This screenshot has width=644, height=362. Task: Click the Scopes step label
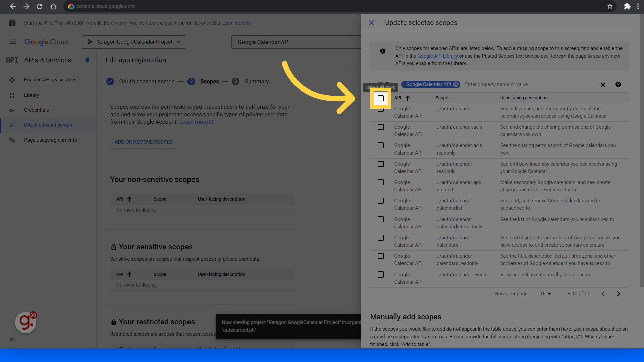click(210, 81)
